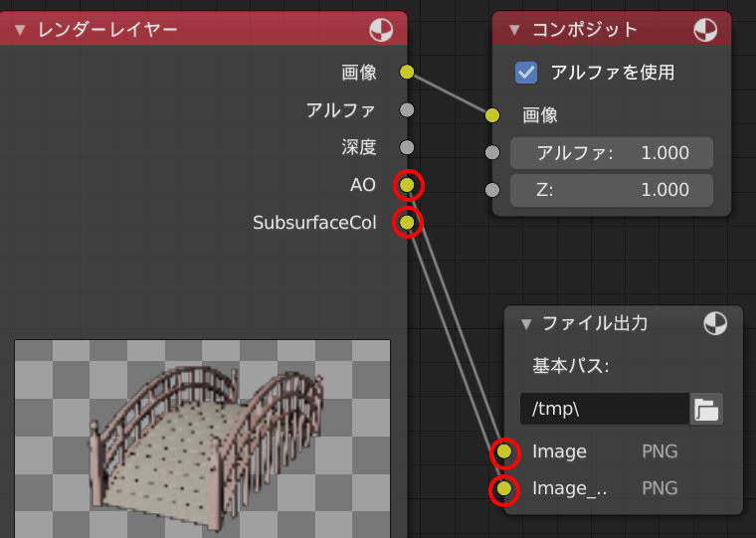Select the コンポジット node title
This screenshot has width=756, height=538.
585,30
